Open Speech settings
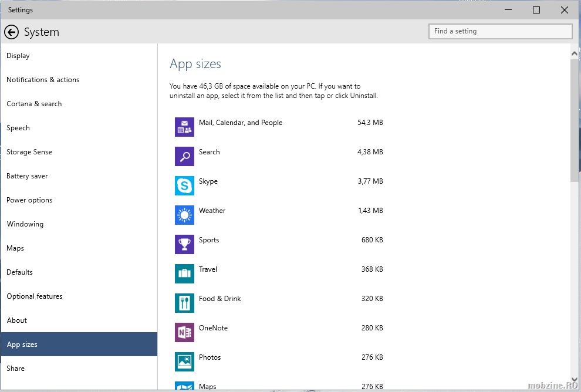Image resolution: width=581 pixels, height=392 pixels. click(79, 128)
